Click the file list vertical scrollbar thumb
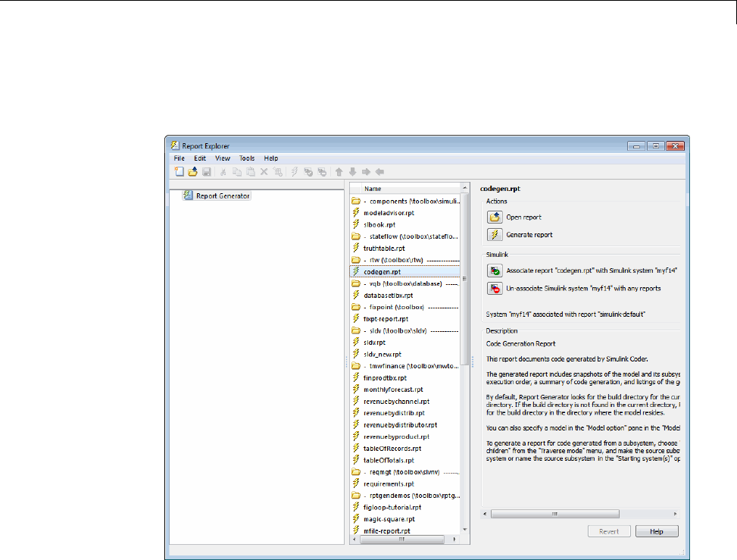This screenshot has height=560, width=737. (464, 279)
